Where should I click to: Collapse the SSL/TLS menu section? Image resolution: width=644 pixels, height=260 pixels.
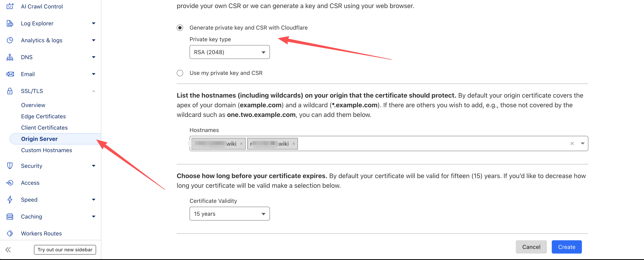coord(93,91)
